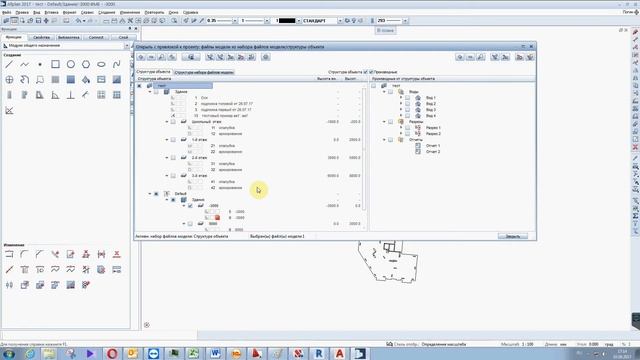Uncheck the -3000 level checkbox under Default
This screenshot has height=360, width=640.
[x=190, y=206]
